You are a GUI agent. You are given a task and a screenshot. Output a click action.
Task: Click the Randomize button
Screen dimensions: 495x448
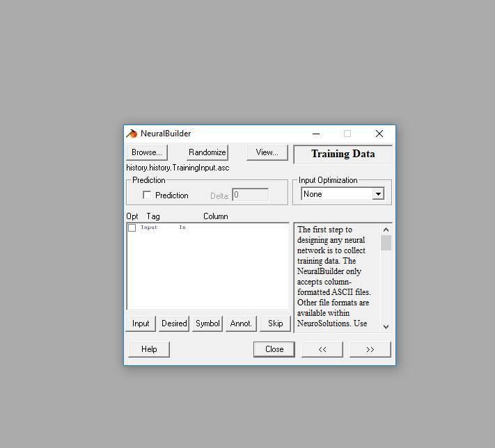point(207,152)
